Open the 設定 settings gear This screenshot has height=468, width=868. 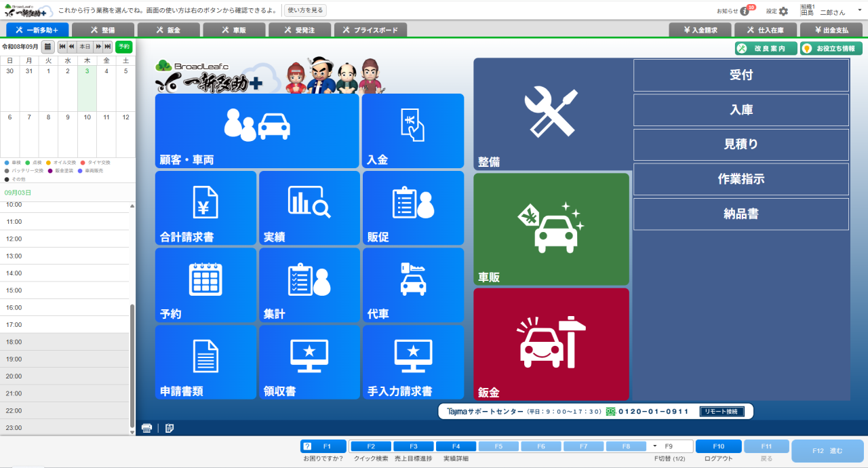coord(783,11)
